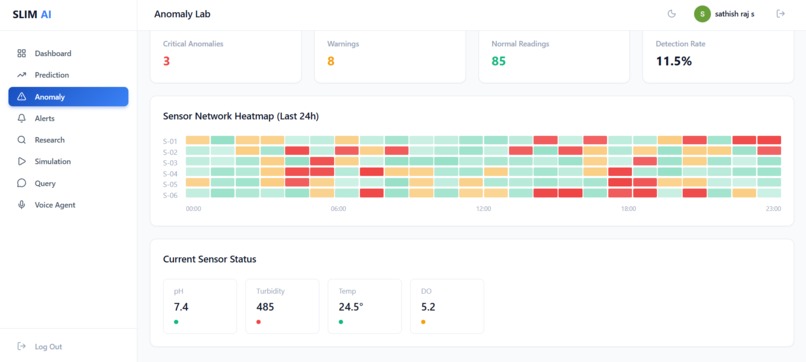This screenshot has height=362, width=806.
Task: Click the green status dot under pH
Action: coord(176,322)
